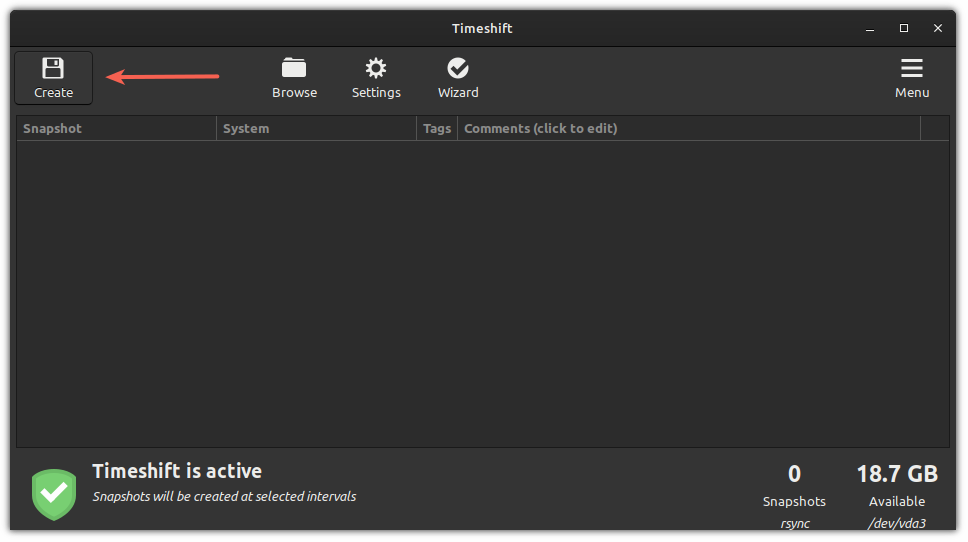Maximize the Timeshift window
Screen dimensions: 968x542
pyautogui.click(x=904, y=28)
